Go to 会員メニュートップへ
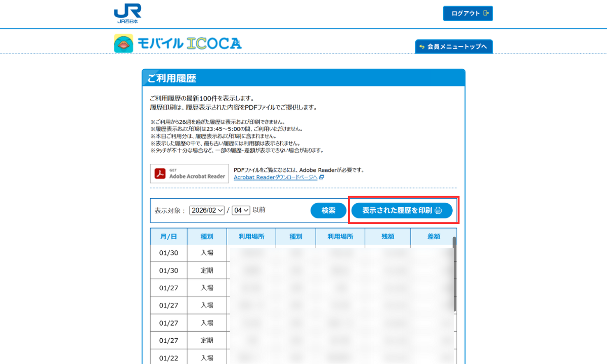This screenshot has width=607, height=364. [x=454, y=47]
